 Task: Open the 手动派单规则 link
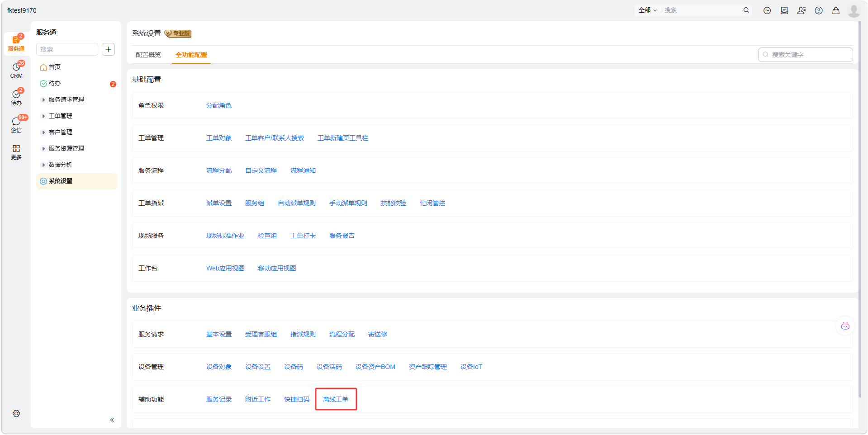click(348, 203)
